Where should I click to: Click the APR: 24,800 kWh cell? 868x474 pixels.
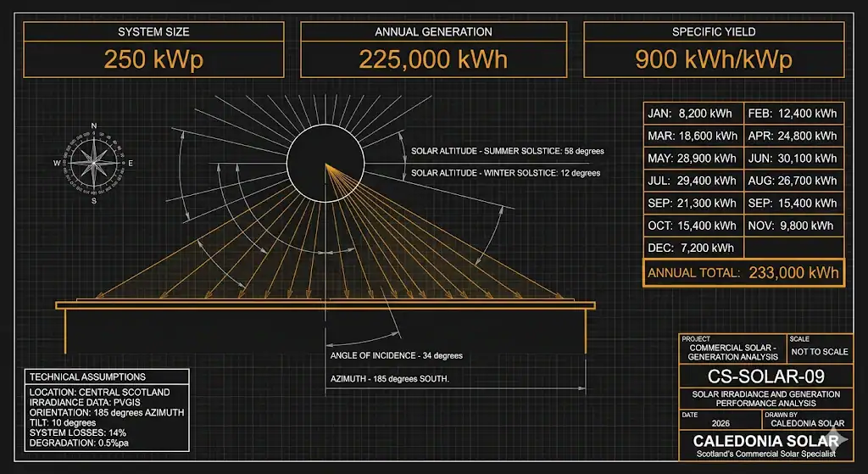click(793, 136)
